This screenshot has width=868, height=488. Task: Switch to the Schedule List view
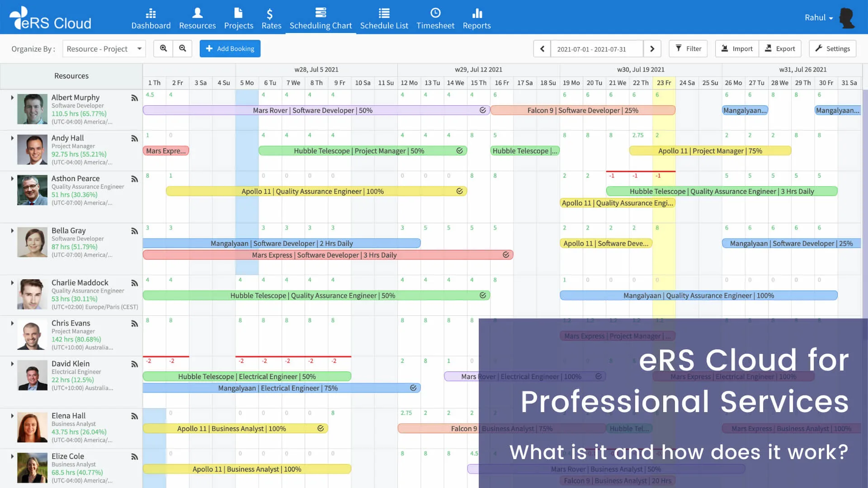[x=384, y=18]
